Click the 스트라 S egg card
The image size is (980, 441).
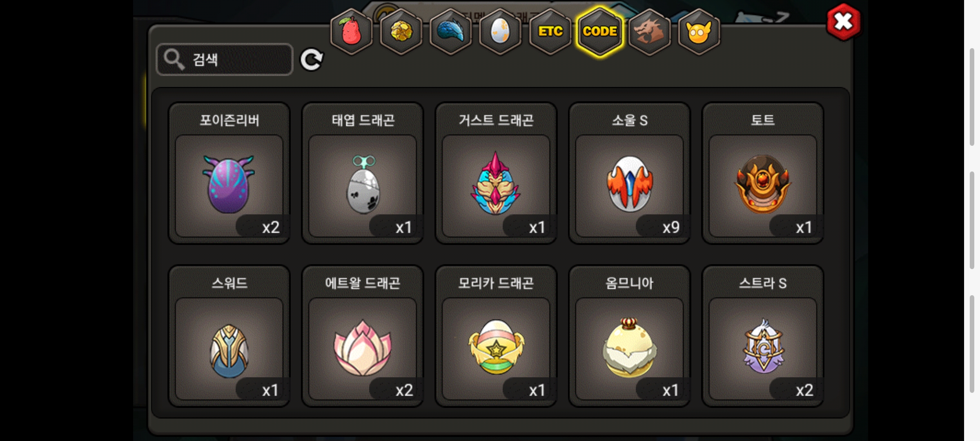[x=763, y=336]
